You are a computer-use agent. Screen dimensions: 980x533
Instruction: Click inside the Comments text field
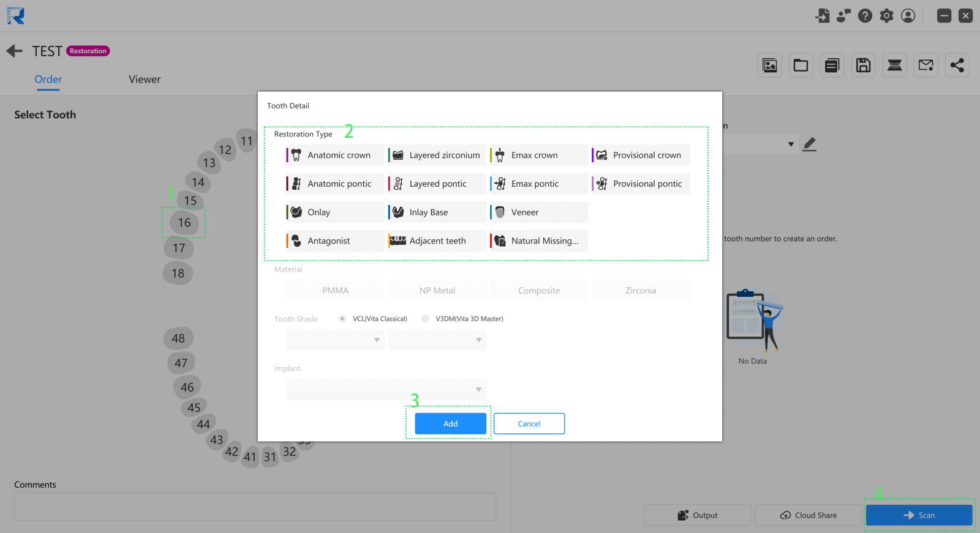click(x=255, y=507)
